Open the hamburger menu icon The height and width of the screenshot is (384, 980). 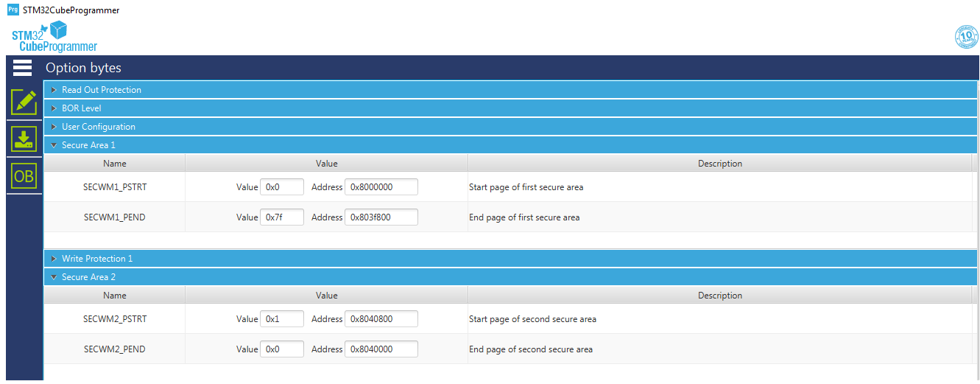click(x=23, y=68)
